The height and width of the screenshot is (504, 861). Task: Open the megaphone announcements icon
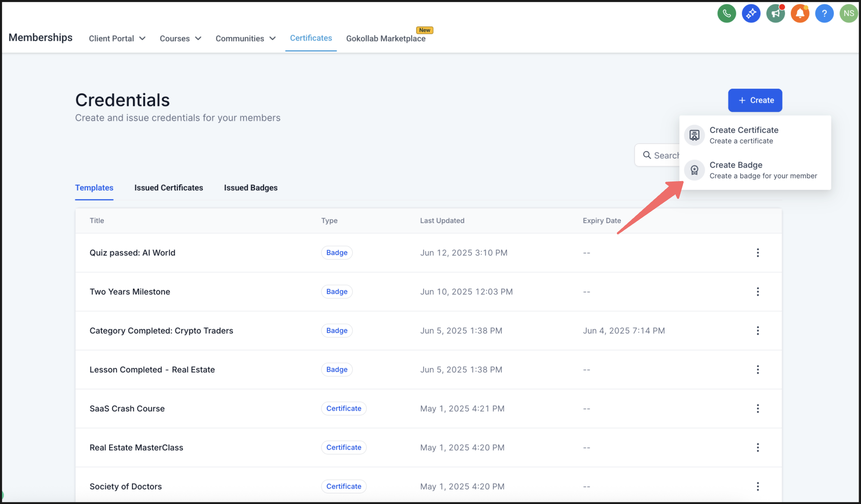tap(776, 14)
